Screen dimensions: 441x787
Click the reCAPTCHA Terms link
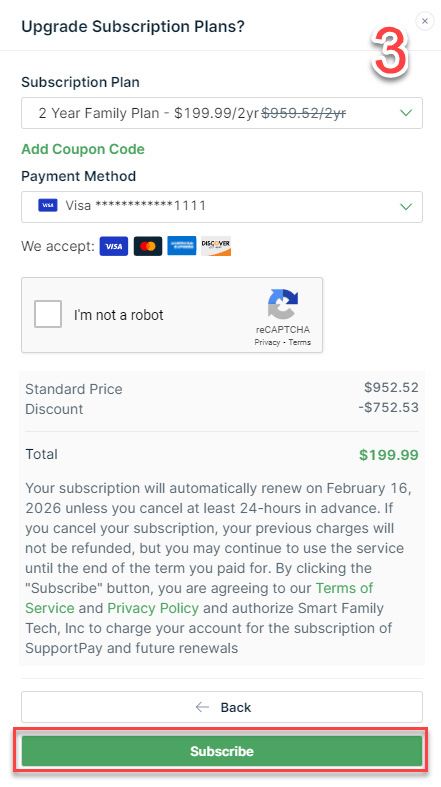(x=300, y=342)
